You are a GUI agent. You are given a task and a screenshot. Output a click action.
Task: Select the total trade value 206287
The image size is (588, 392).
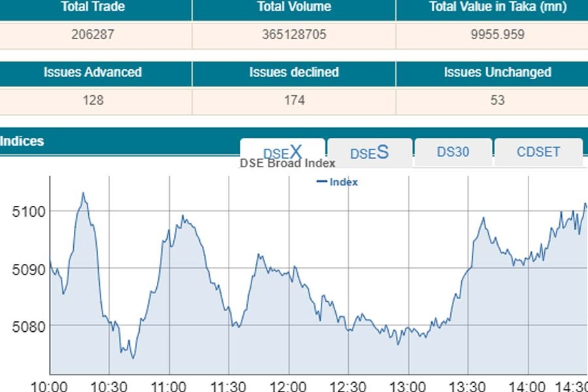(93, 35)
